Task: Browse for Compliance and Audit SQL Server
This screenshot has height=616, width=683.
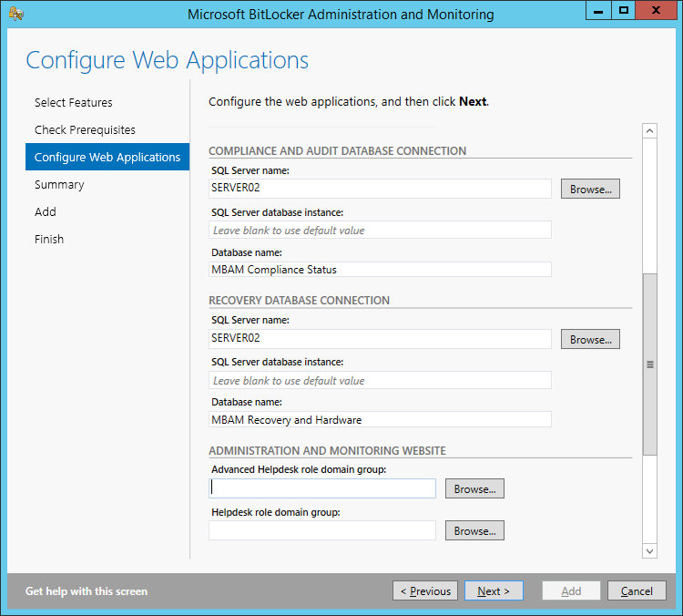Action: (x=590, y=189)
